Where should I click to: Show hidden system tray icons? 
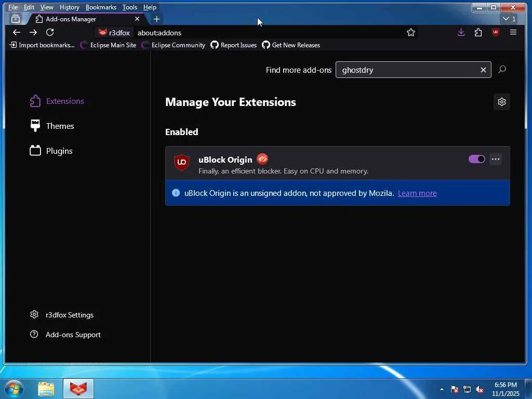tap(442, 389)
